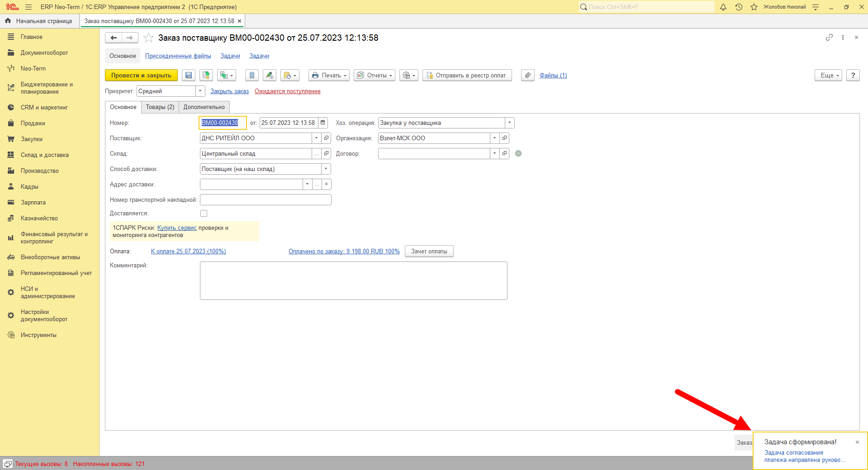Switch to the Дополнительно tab
This screenshot has width=868, height=470.
204,107
